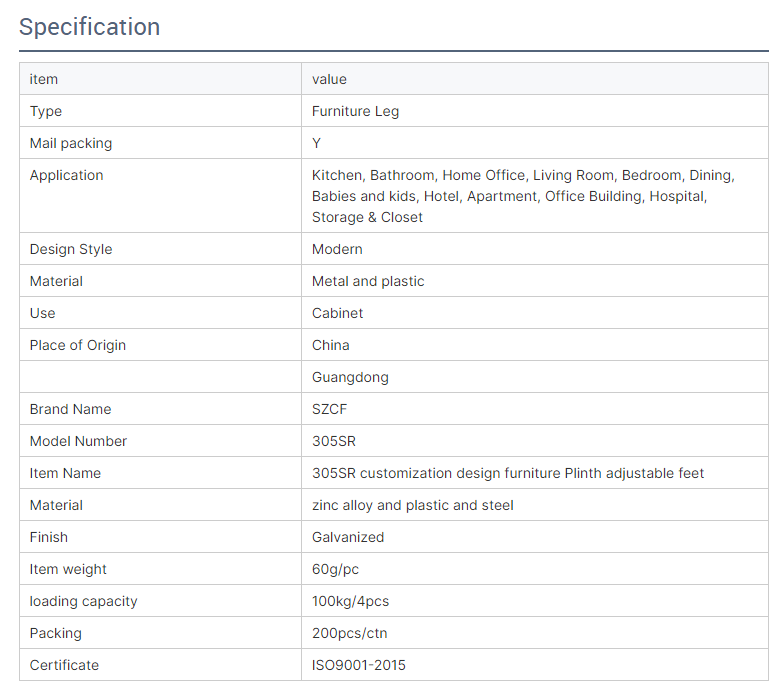This screenshot has height=700, width=780.
Task: Select the 'Furniture Leg' type value
Action: 355,111
